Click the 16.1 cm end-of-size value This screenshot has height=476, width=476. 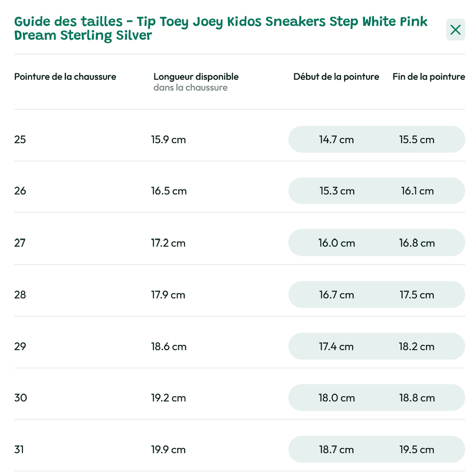tap(417, 191)
